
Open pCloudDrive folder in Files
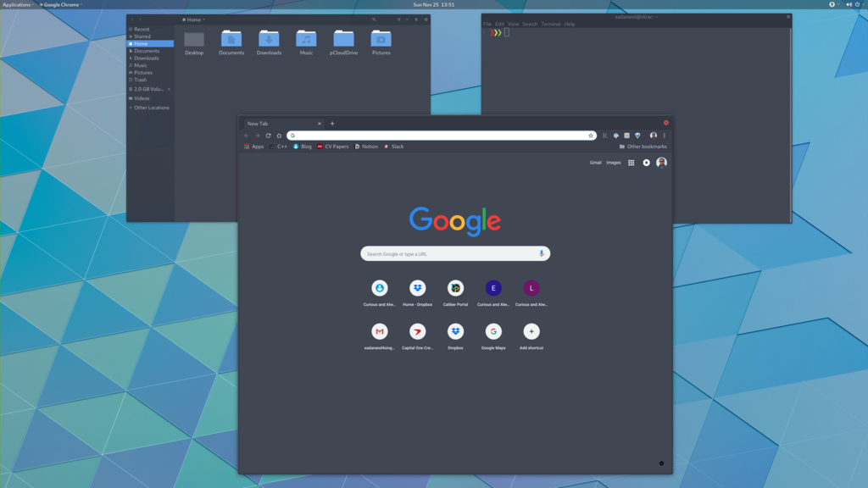tap(344, 43)
